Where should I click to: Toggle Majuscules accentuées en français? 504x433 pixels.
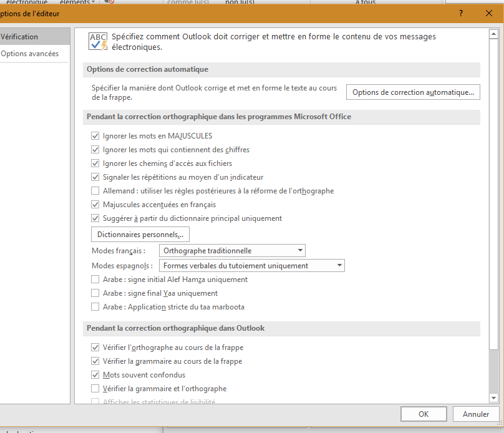(95, 205)
